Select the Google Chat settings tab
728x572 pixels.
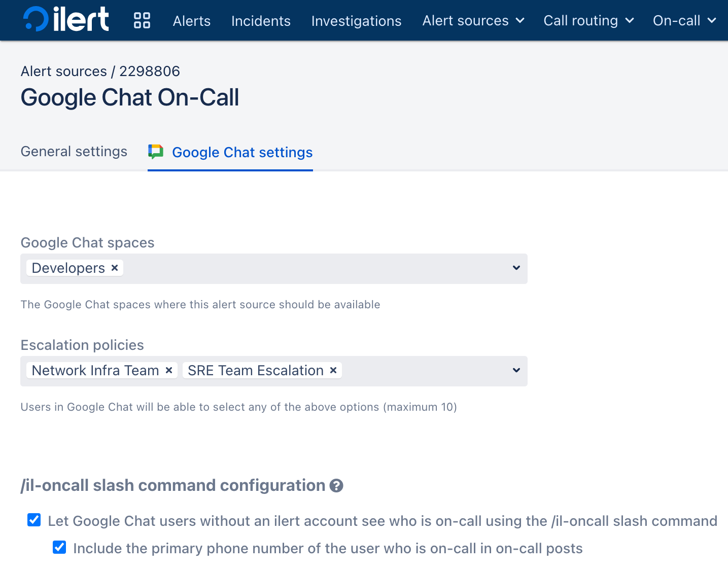[242, 152]
